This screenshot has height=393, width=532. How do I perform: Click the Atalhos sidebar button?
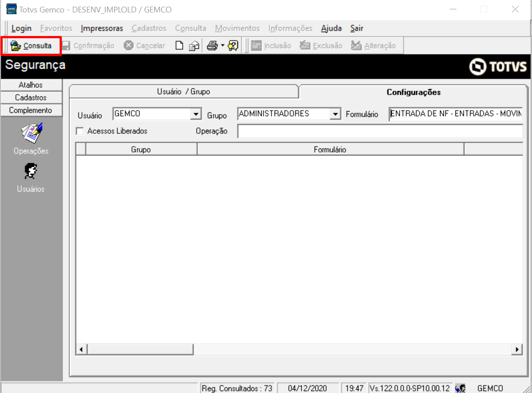coord(31,85)
